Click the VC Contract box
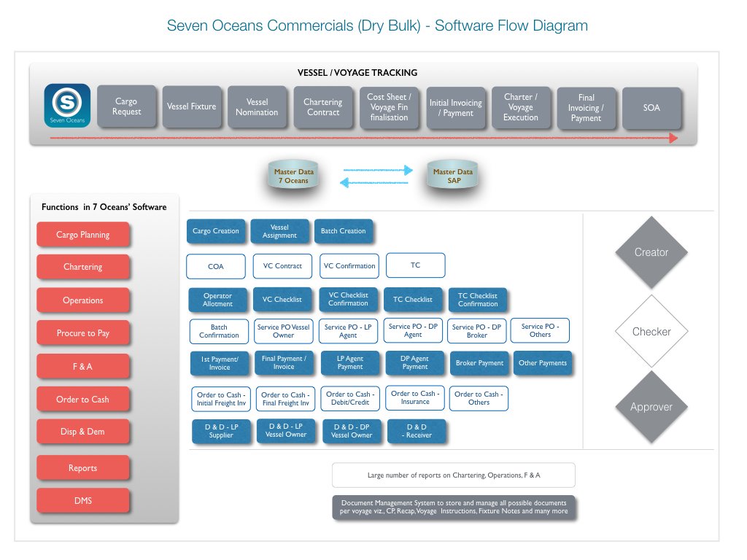Viewport: 747px width, 560px height. pyautogui.click(x=282, y=265)
